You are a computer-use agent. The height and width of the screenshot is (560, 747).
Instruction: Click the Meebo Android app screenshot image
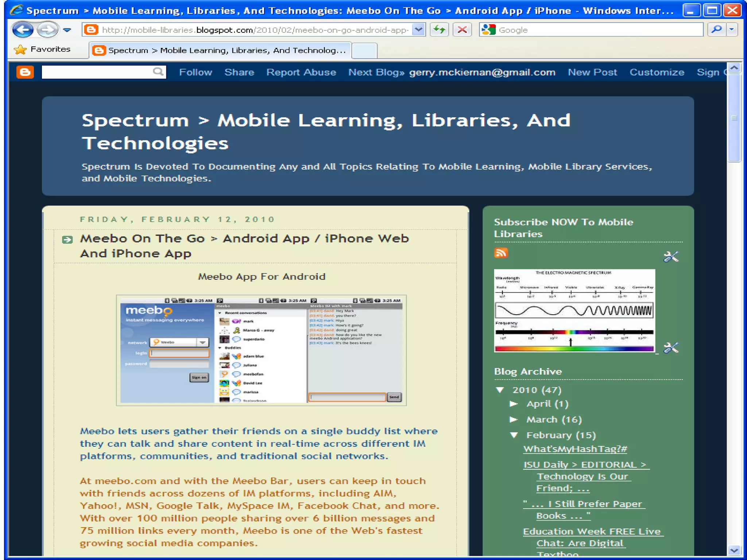pos(261,350)
